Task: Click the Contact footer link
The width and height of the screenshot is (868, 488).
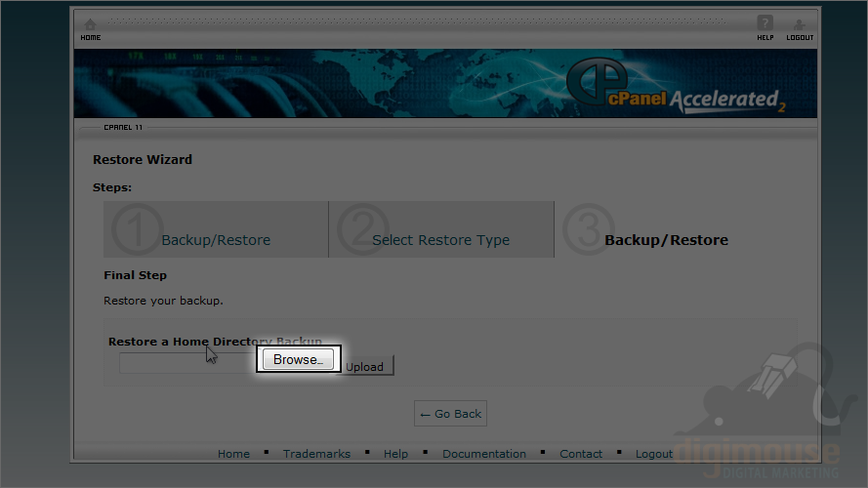Action: coord(581,454)
